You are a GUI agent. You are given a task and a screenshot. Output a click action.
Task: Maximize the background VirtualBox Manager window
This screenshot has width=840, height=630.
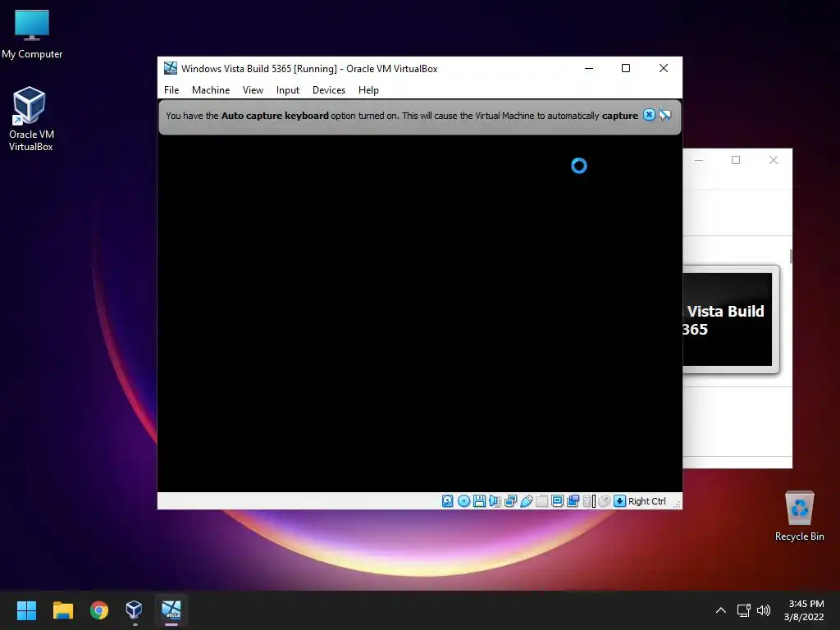click(x=736, y=160)
